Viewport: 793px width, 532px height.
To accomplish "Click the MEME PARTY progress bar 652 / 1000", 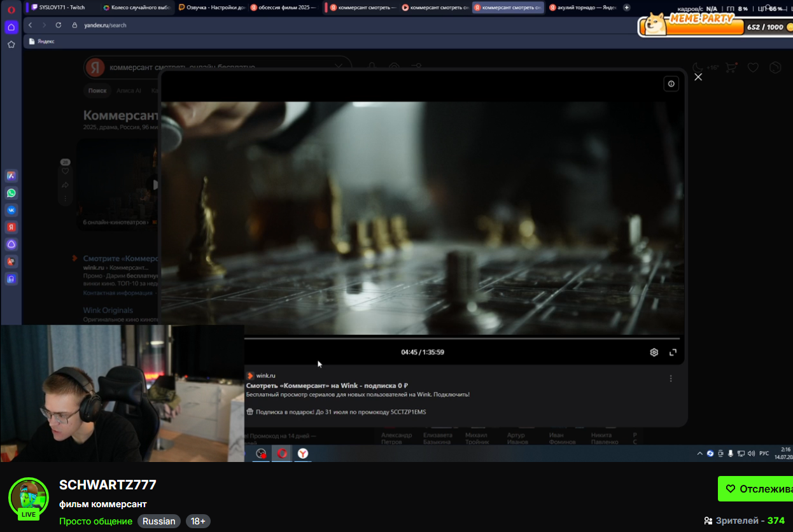I will (x=717, y=27).
